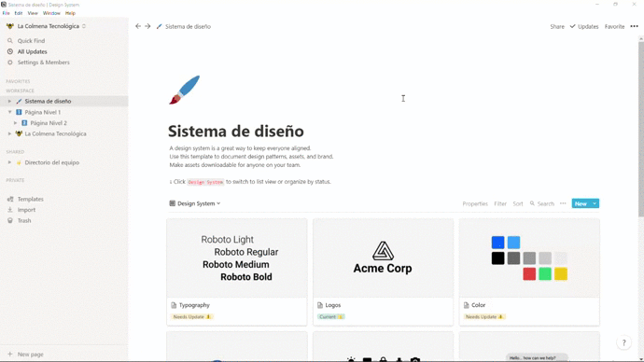This screenshot has height=362, width=644.
Task: Open the File menu
Action: (7, 13)
